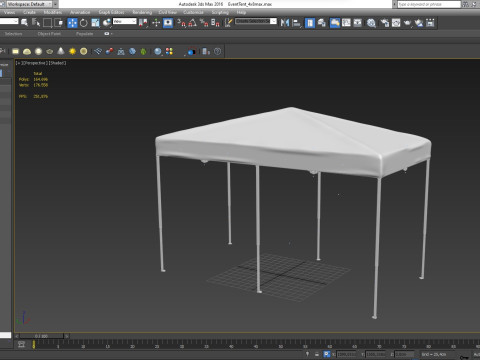Click Render in the Cloud icon

point(419,23)
